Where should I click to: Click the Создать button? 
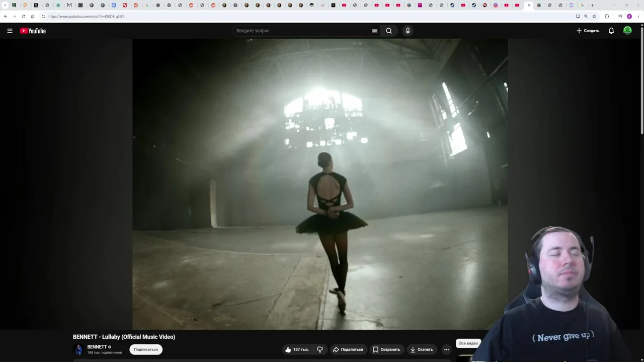pos(588,31)
